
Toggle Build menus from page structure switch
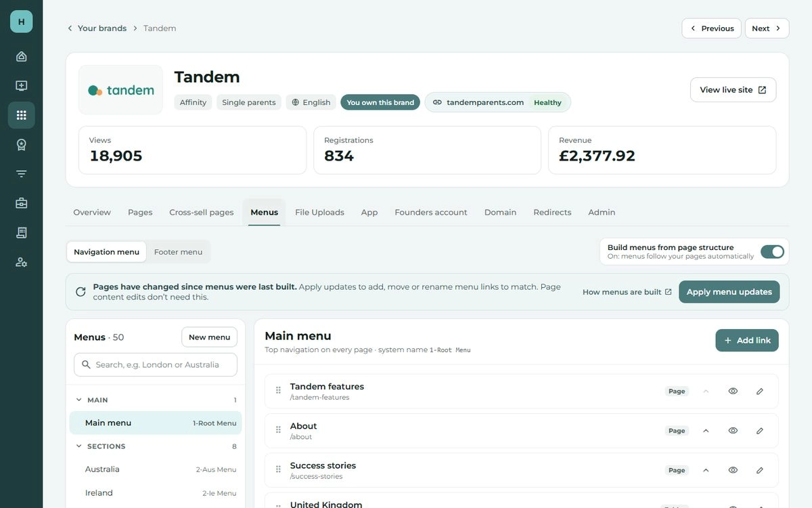(x=772, y=252)
